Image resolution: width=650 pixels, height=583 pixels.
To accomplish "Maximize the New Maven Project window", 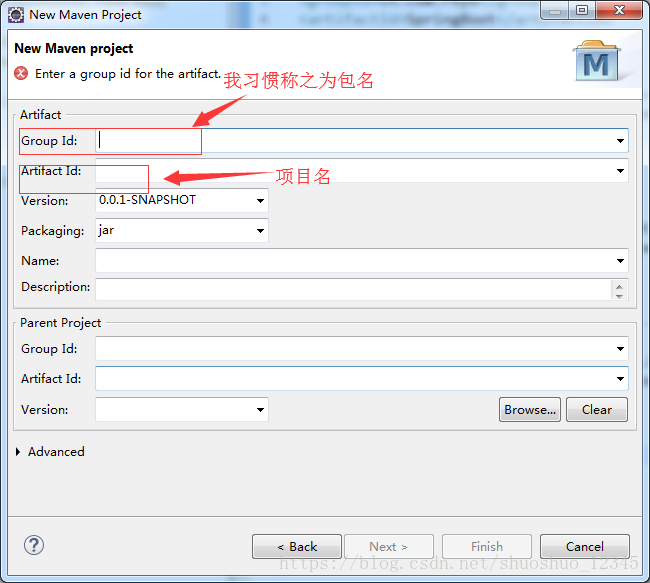I will (x=582, y=11).
